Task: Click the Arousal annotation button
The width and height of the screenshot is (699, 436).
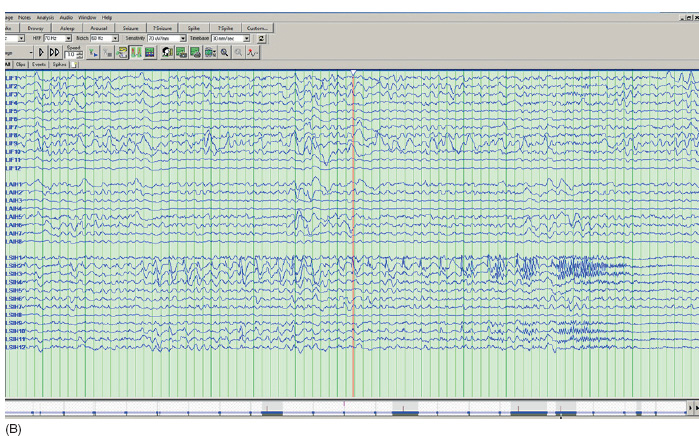Action: 99,28
